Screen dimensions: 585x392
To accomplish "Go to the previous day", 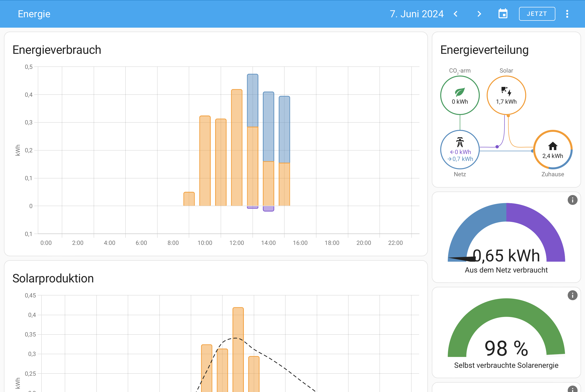I will [456, 14].
